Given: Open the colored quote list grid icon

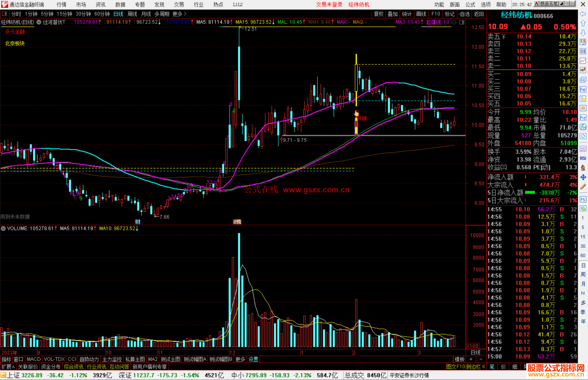Looking at the screenshot, I should [x=583, y=51].
